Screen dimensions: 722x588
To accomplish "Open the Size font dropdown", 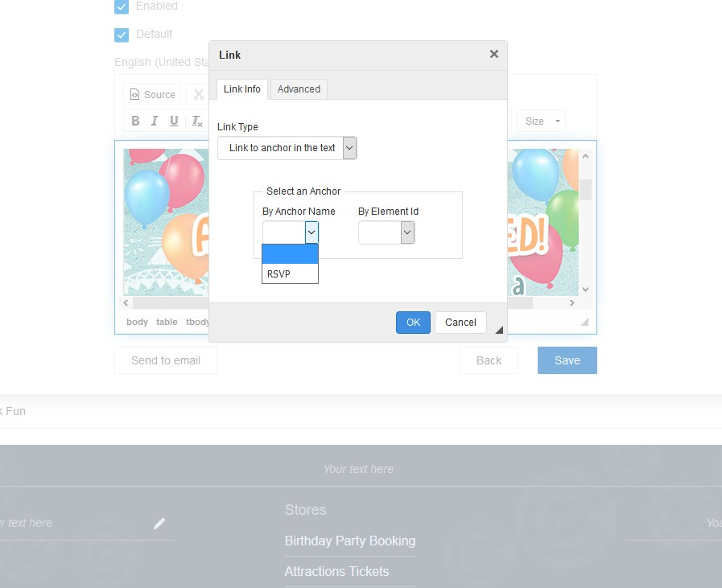I will pyautogui.click(x=541, y=121).
